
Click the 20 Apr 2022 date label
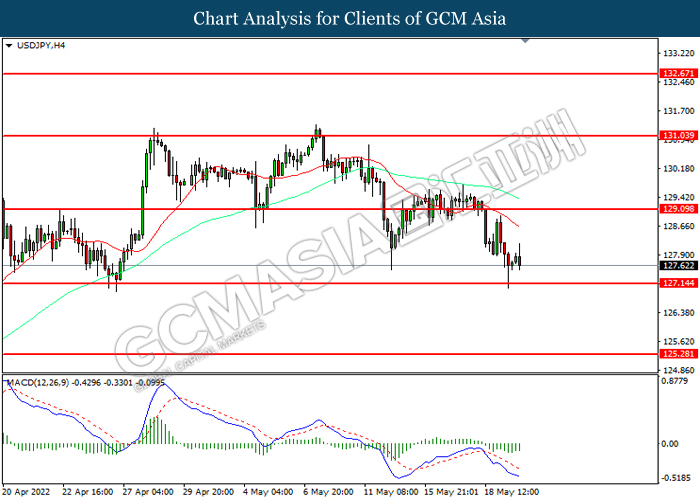pyautogui.click(x=27, y=492)
